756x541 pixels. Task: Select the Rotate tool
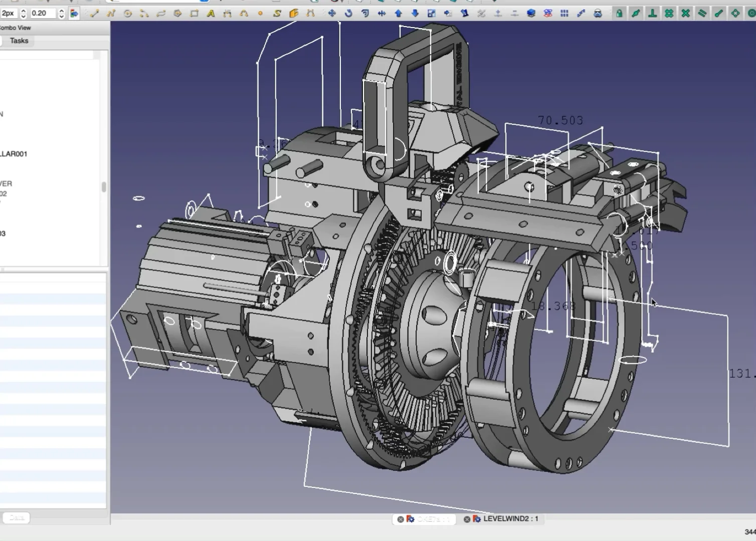point(348,13)
